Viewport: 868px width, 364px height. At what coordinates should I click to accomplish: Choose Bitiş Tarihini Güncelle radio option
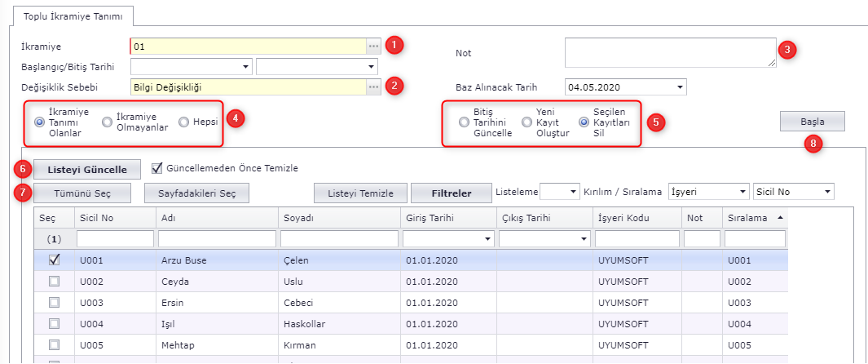point(464,122)
